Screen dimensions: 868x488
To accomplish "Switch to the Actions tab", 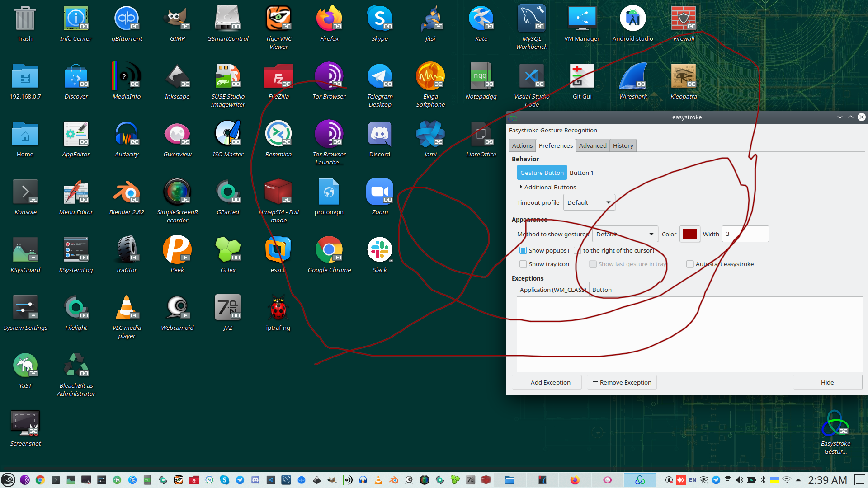I will 522,145.
